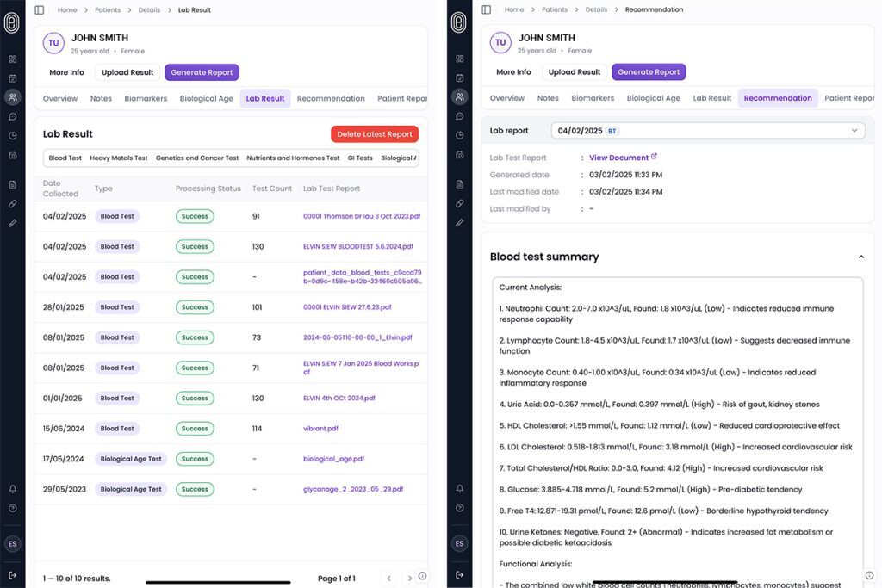The width and height of the screenshot is (882, 588).
Task: Open notifications bell in left sidebar
Action: pos(12,489)
